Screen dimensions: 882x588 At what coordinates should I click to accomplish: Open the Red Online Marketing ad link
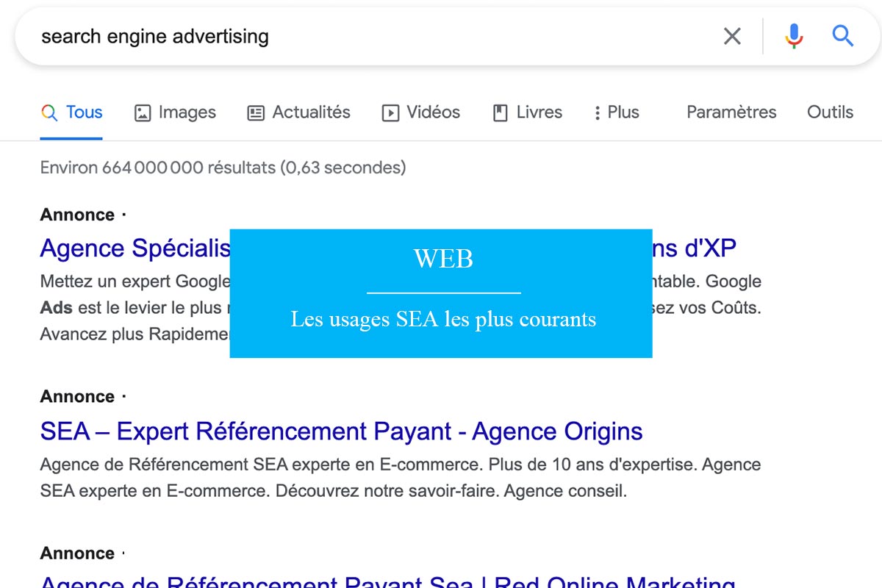(x=388, y=581)
